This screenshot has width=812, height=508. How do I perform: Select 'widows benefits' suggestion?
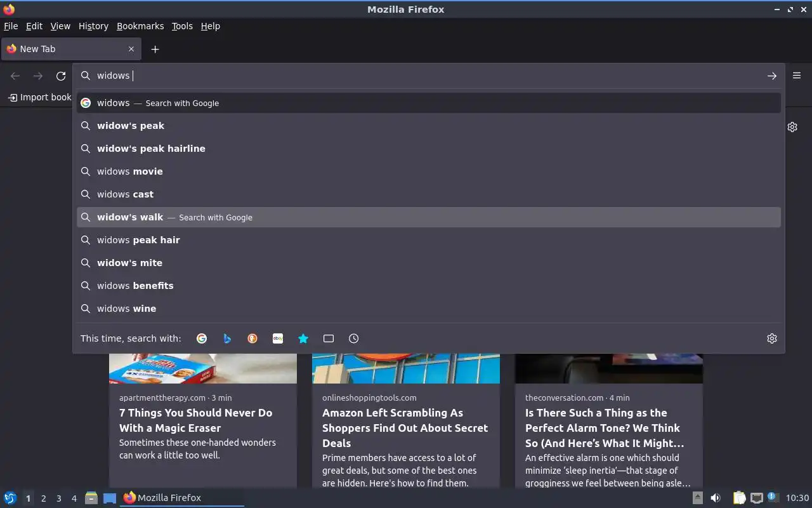pos(429,286)
